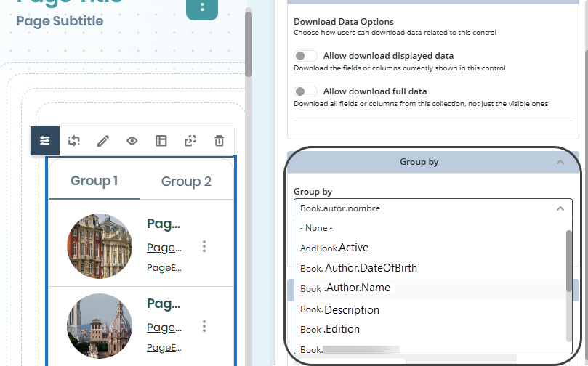The width and height of the screenshot is (588, 366).
Task: Open second list item's kebab menu
Action: [x=204, y=326]
